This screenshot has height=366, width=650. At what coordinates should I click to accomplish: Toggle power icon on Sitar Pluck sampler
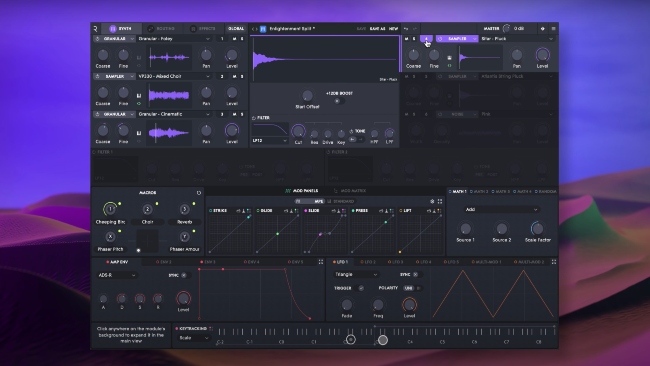coord(440,39)
